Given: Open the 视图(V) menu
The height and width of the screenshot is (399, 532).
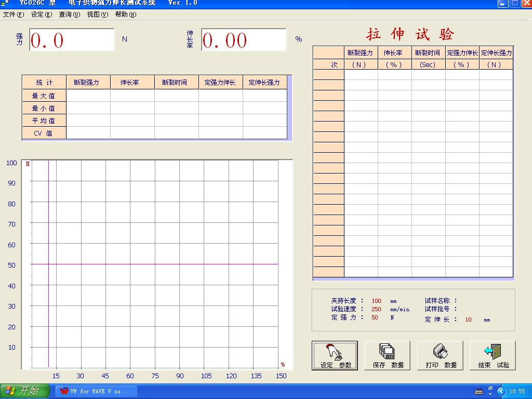Looking at the screenshot, I should point(97,15).
